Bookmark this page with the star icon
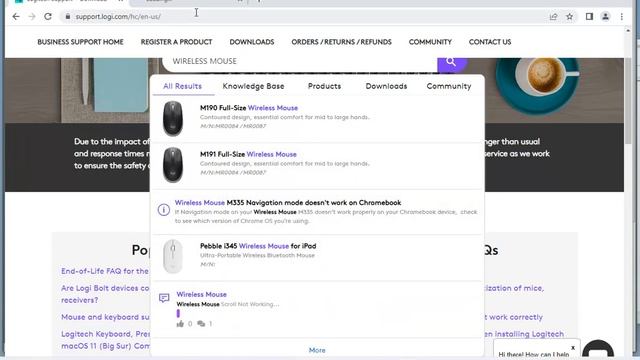 point(569,17)
